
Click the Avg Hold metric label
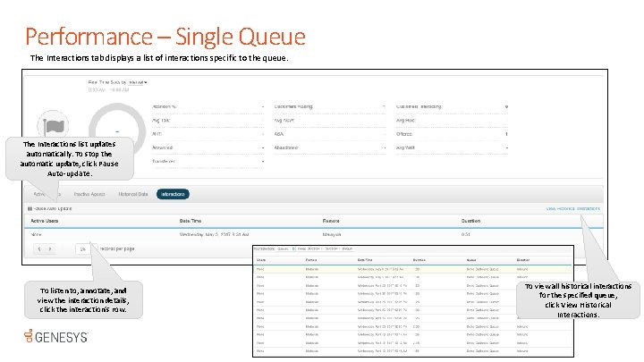point(406,121)
